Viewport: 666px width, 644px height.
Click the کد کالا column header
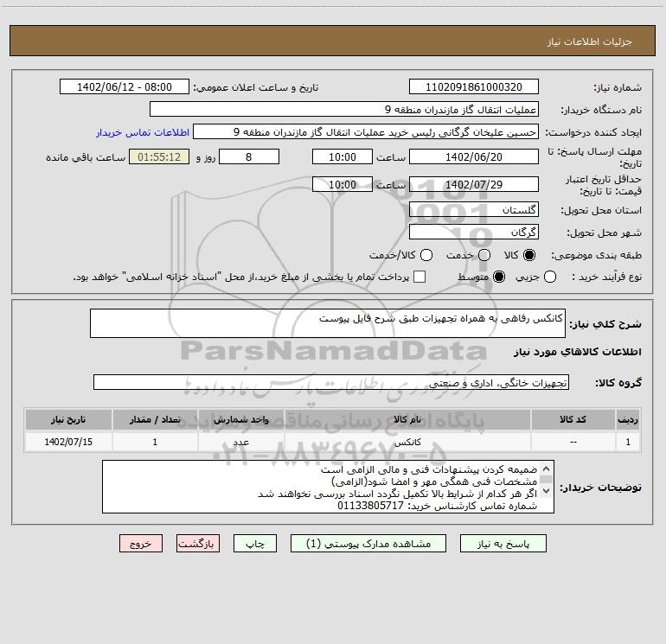point(573,419)
